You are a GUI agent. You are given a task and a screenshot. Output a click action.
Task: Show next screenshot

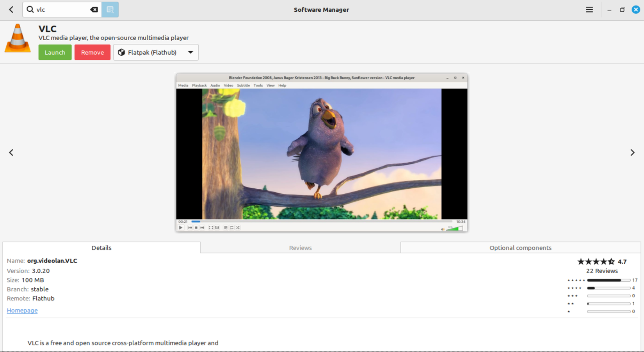coord(632,152)
